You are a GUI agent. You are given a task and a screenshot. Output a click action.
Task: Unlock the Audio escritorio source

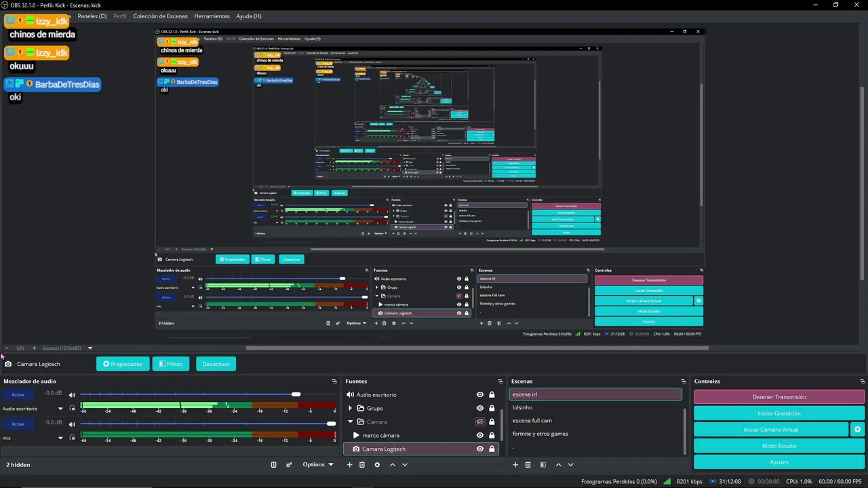492,394
